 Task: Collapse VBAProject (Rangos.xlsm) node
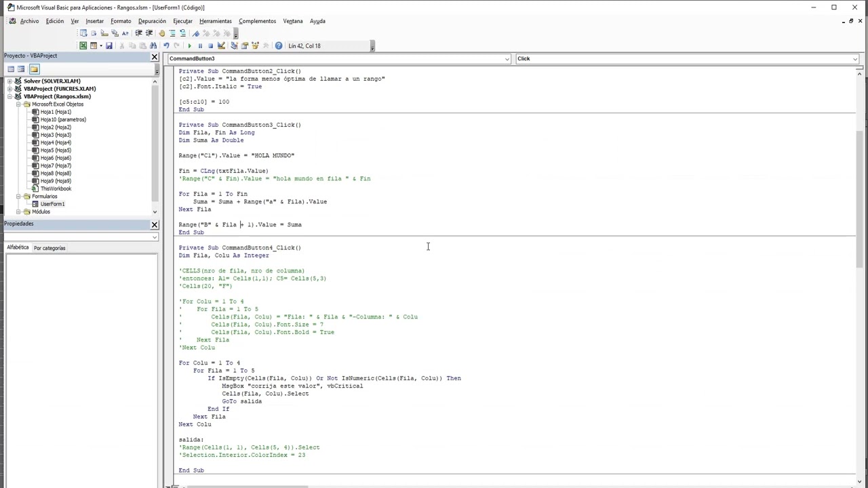[x=9, y=96]
